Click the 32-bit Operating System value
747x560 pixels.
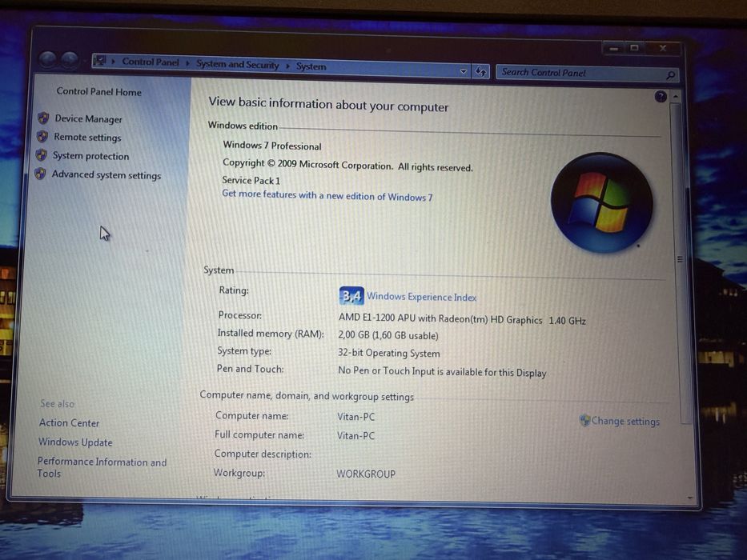click(x=389, y=353)
